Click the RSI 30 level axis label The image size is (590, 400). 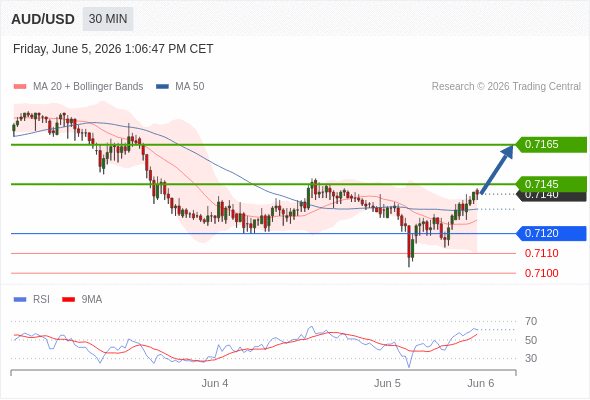[x=531, y=358]
